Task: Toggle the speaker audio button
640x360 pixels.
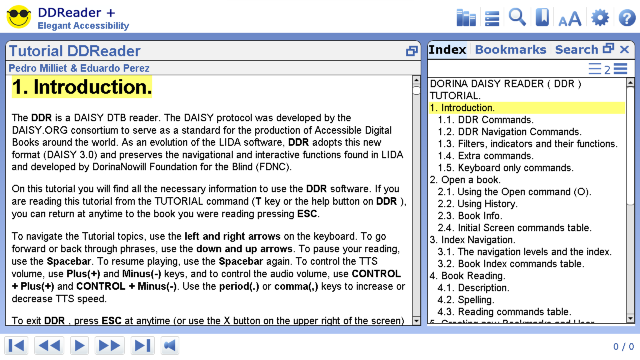Action: click(169, 346)
